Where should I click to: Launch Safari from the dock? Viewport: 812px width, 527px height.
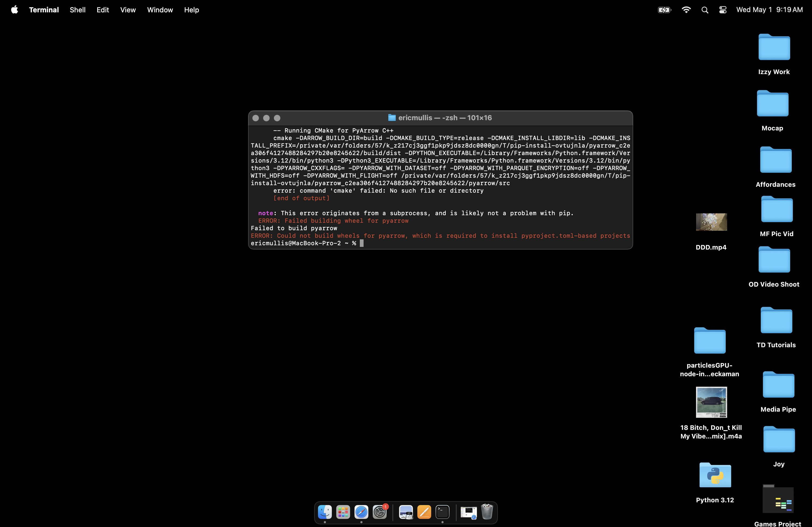point(361,512)
